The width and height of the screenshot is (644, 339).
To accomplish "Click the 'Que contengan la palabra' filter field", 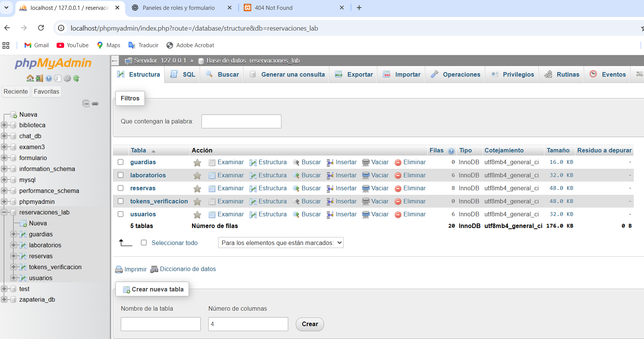I will [241, 121].
